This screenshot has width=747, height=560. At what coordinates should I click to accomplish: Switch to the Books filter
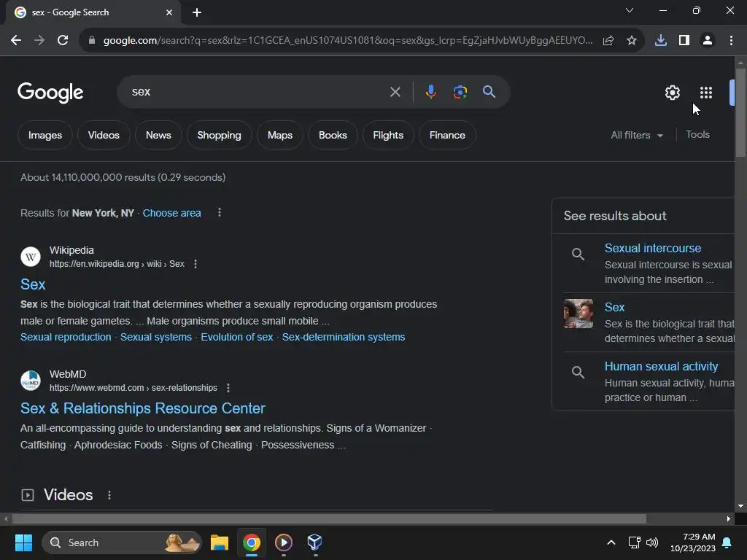tap(333, 135)
